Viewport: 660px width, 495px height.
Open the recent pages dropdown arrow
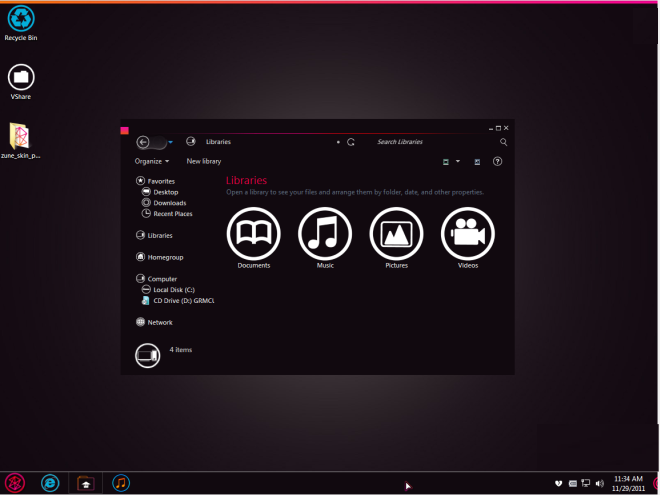[170, 142]
